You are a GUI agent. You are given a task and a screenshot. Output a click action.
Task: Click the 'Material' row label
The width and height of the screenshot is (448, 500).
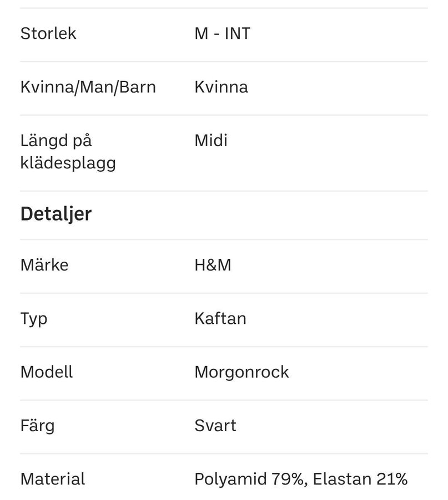point(53,479)
